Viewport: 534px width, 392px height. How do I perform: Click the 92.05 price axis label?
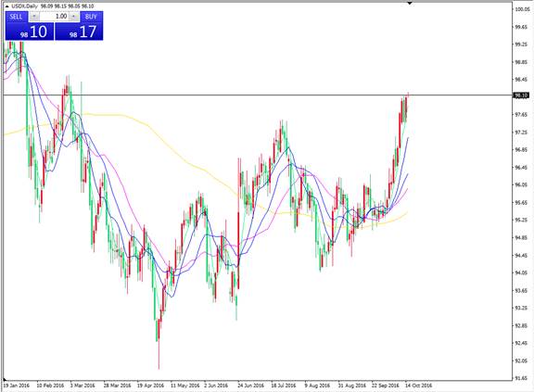pos(522,360)
